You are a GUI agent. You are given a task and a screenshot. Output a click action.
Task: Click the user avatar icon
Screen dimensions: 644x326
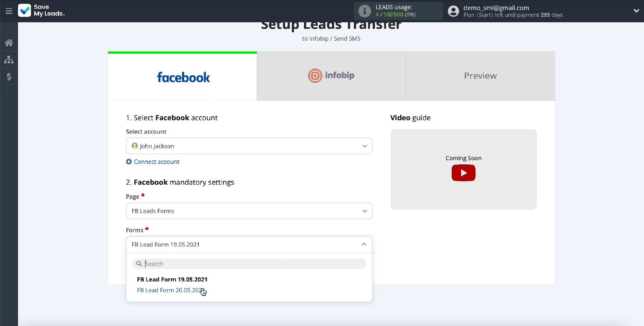click(453, 11)
